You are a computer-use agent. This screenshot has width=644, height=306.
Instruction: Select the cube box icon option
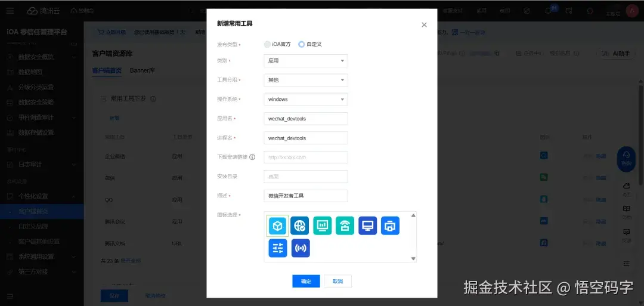[278, 226]
